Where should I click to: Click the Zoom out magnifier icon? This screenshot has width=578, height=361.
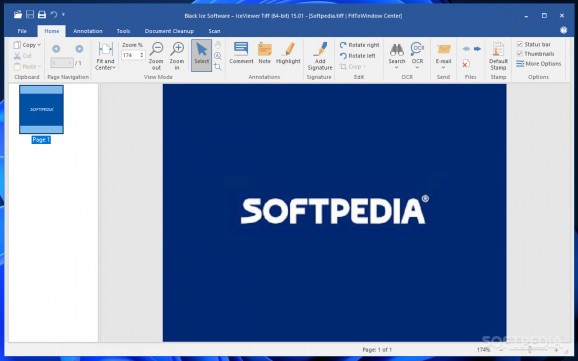point(156,49)
